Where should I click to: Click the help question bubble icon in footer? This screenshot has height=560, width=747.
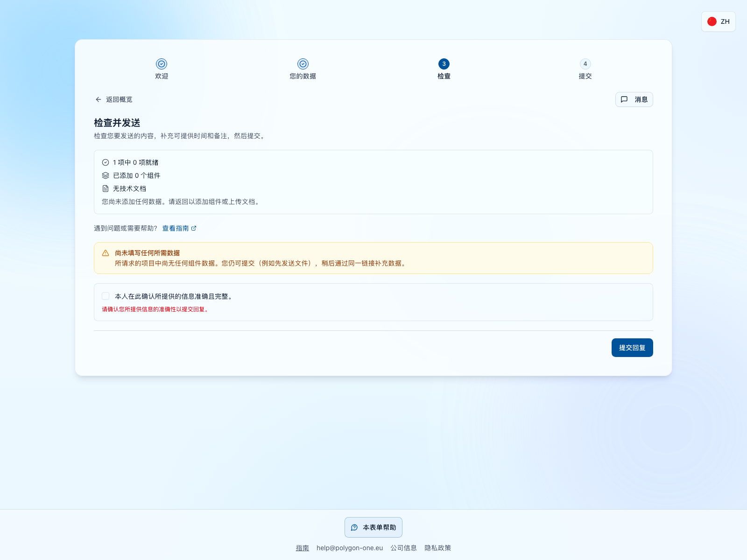pos(354,527)
